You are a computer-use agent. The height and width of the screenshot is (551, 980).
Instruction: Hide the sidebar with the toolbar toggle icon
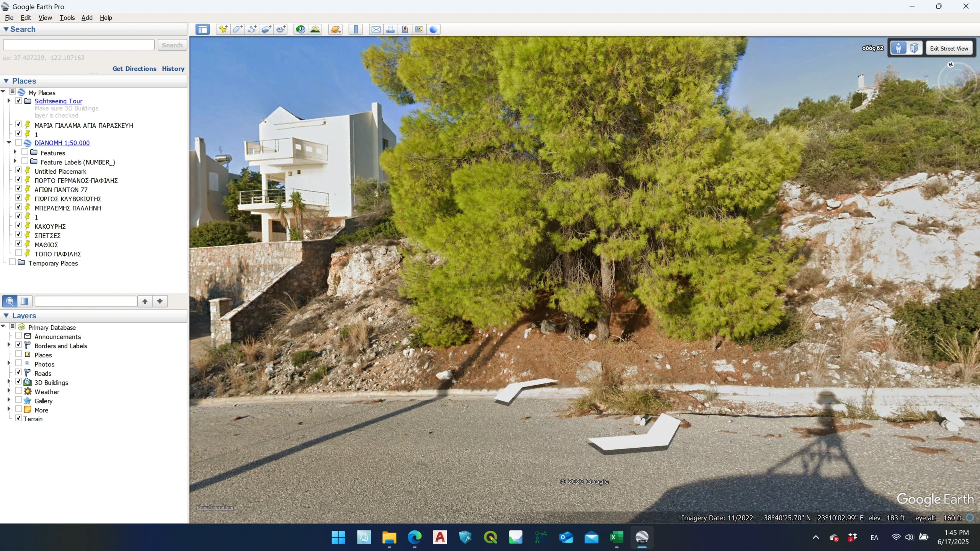tap(203, 29)
